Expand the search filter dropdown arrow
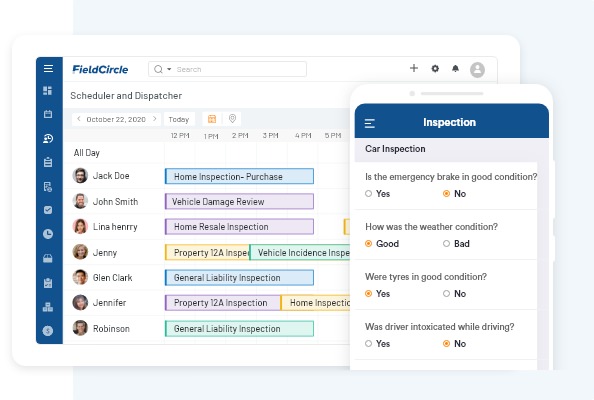Image resolution: width=594 pixels, height=400 pixels. click(169, 69)
